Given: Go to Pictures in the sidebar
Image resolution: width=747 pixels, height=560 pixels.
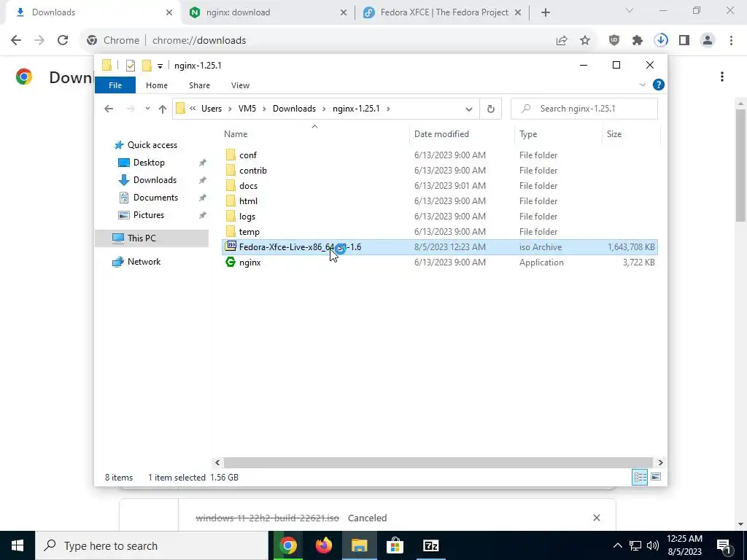Looking at the screenshot, I should pos(149,215).
